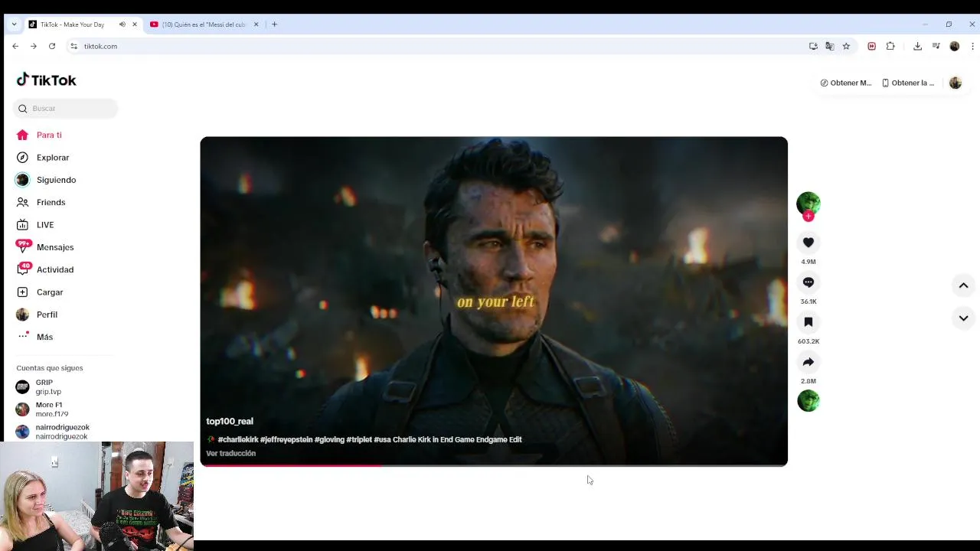Open a new browser tab
This screenshot has height=551, width=980.
(274, 24)
